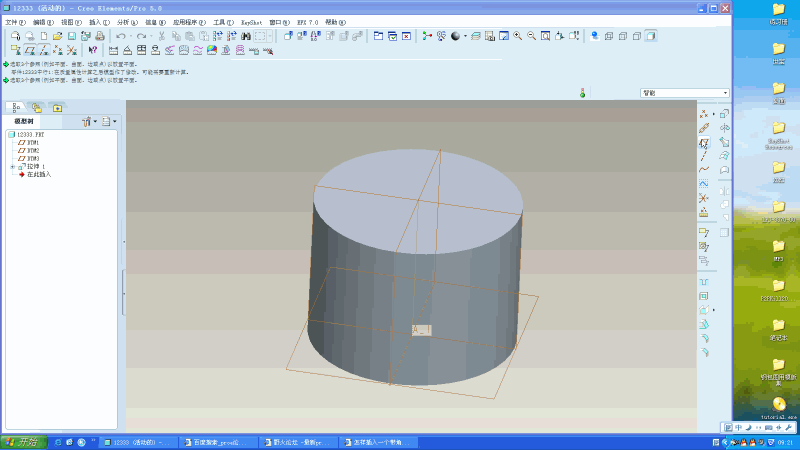Click the Cut scissors icon
The height and width of the screenshot is (450, 800).
162,36
